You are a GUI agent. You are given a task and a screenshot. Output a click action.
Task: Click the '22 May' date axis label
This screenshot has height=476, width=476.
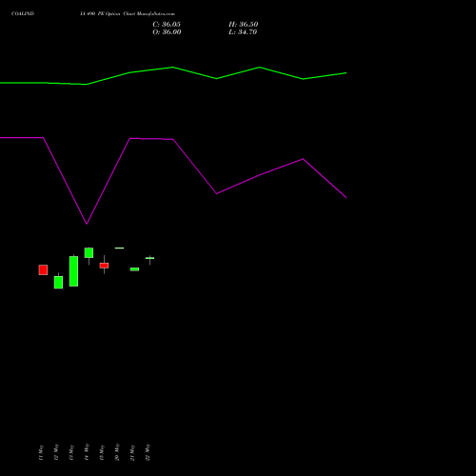click(148, 452)
